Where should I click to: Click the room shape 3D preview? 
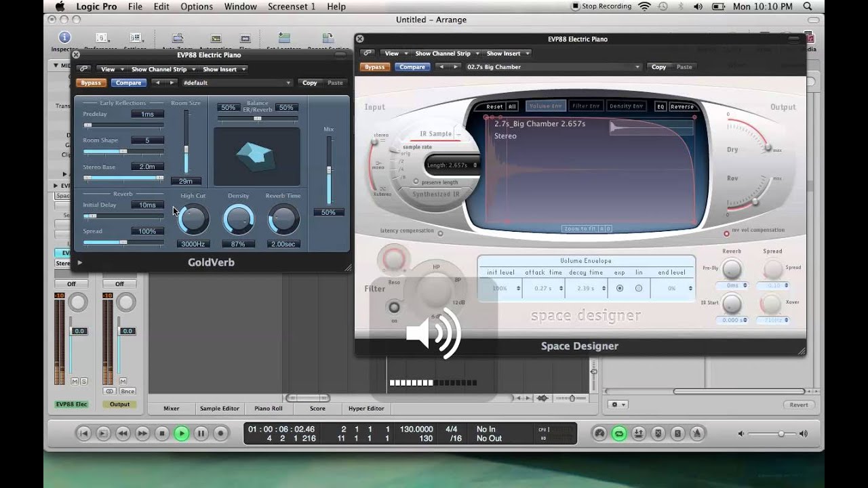257,157
